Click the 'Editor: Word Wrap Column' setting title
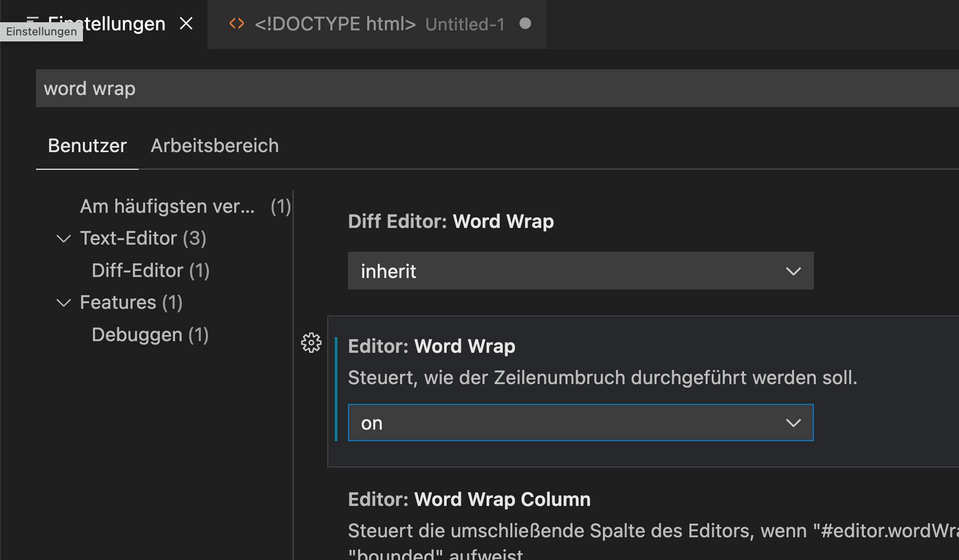 coord(469,499)
